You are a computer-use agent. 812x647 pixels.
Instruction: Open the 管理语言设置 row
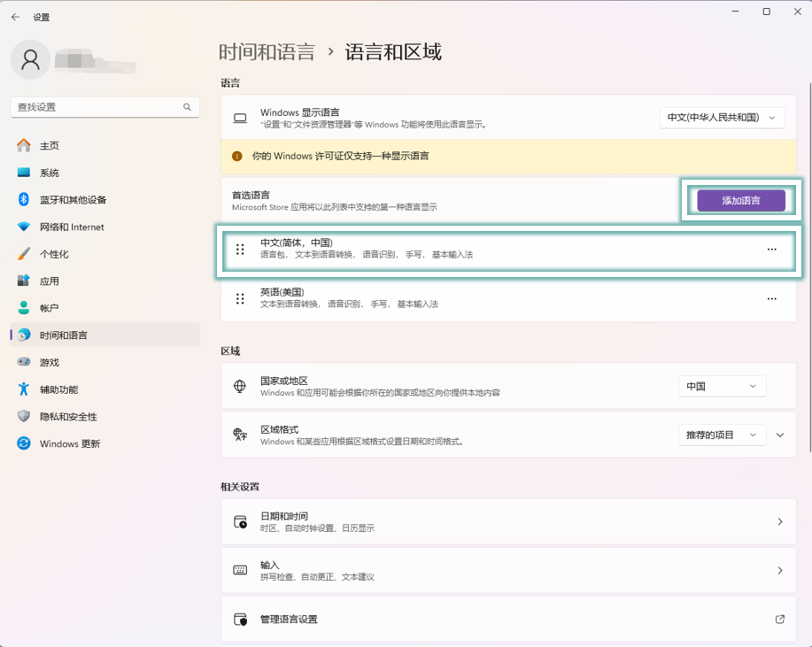[508, 619]
